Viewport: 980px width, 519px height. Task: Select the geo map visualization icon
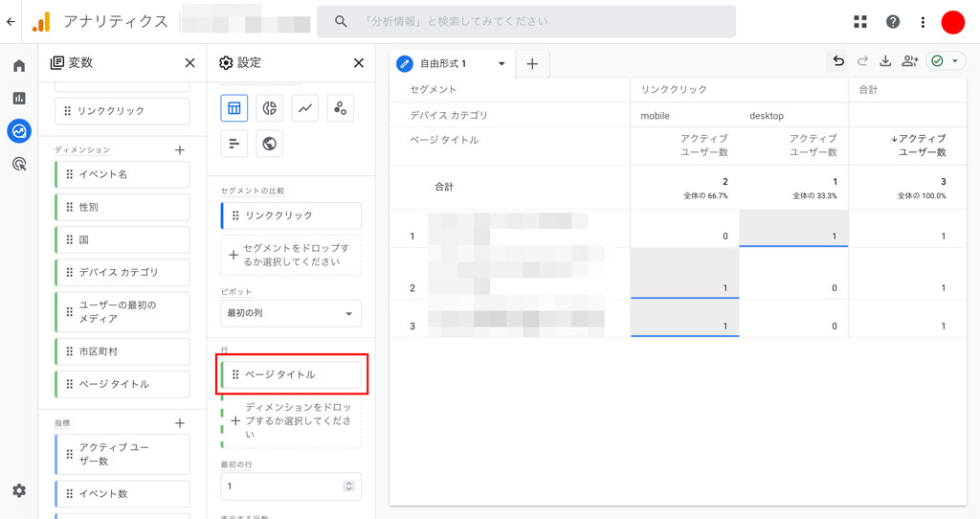point(269,144)
